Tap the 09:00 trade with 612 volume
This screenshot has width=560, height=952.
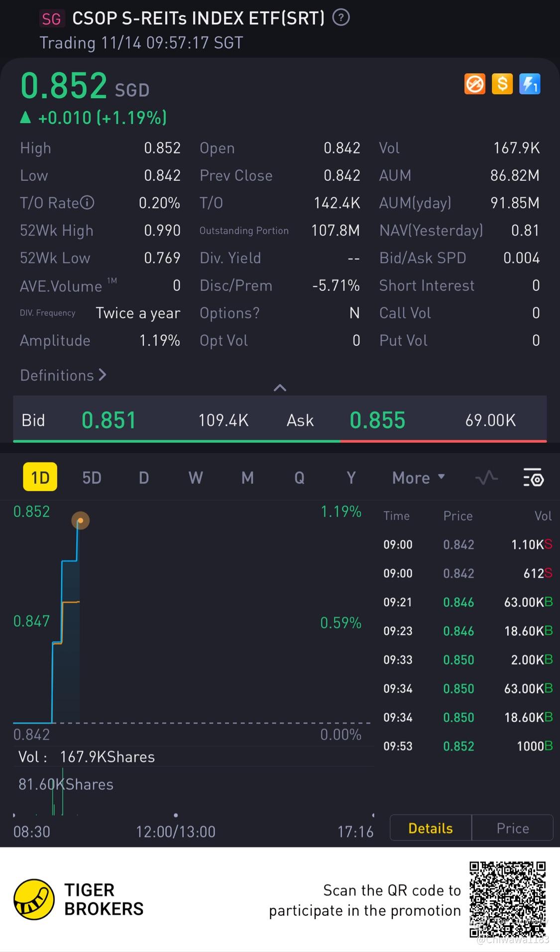468,573
